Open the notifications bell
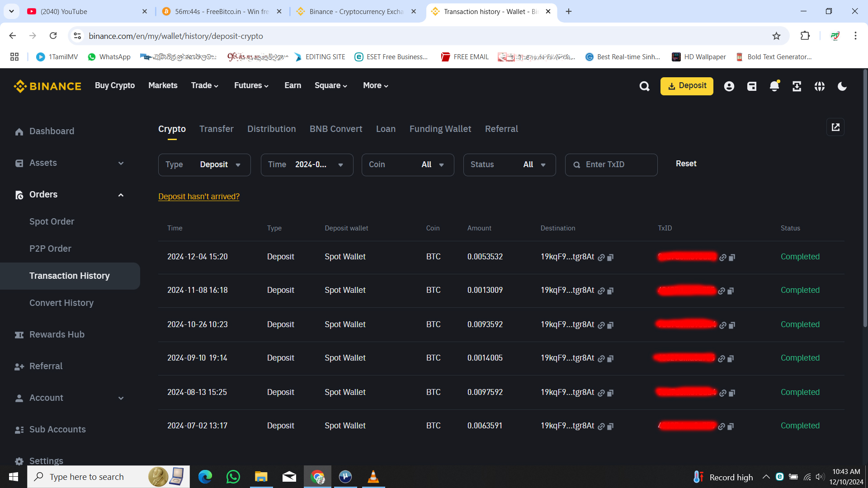868x488 pixels. pos(774,86)
